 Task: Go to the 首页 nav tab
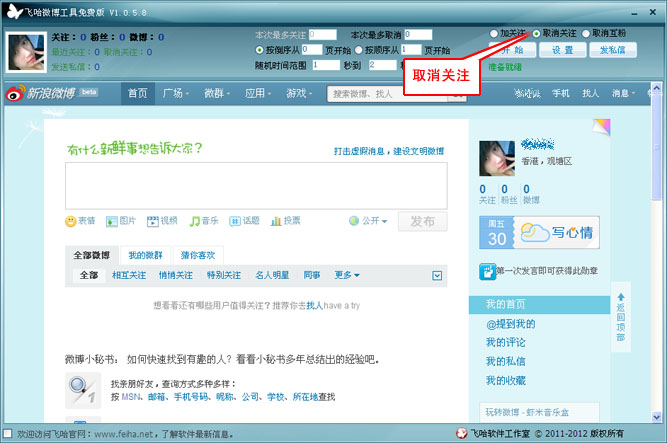(137, 93)
